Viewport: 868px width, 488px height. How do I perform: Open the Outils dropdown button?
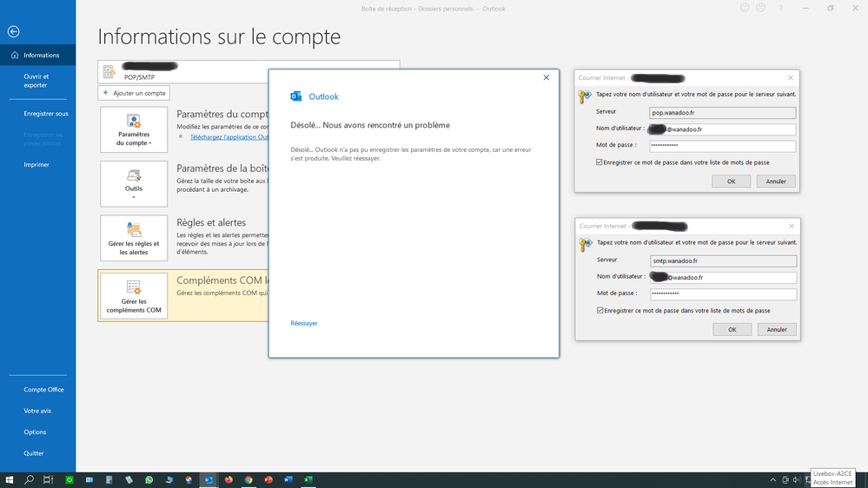[134, 184]
